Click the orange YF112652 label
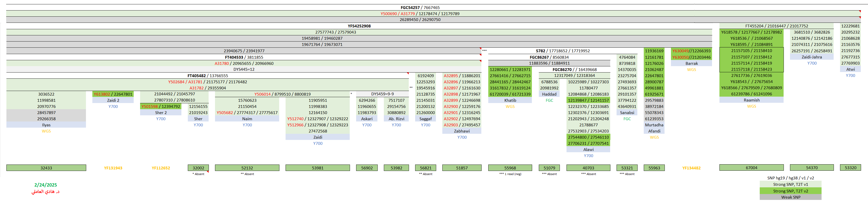Image resolution: width=868 pixels, height=204 pixels. coord(161,168)
